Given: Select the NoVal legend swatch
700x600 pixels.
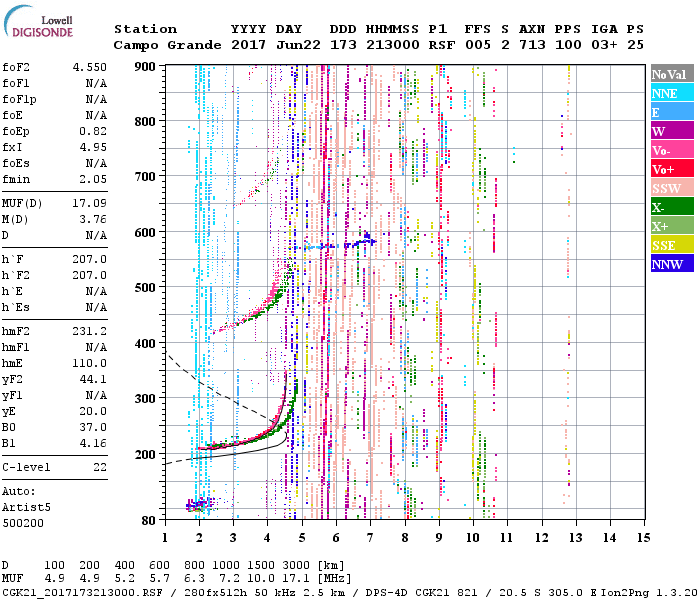Looking at the screenshot, I should click(x=671, y=74).
